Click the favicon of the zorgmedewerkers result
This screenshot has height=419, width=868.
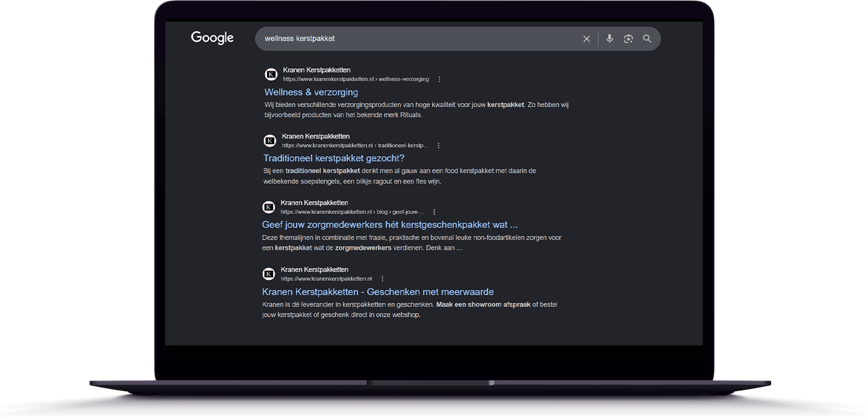(x=269, y=207)
